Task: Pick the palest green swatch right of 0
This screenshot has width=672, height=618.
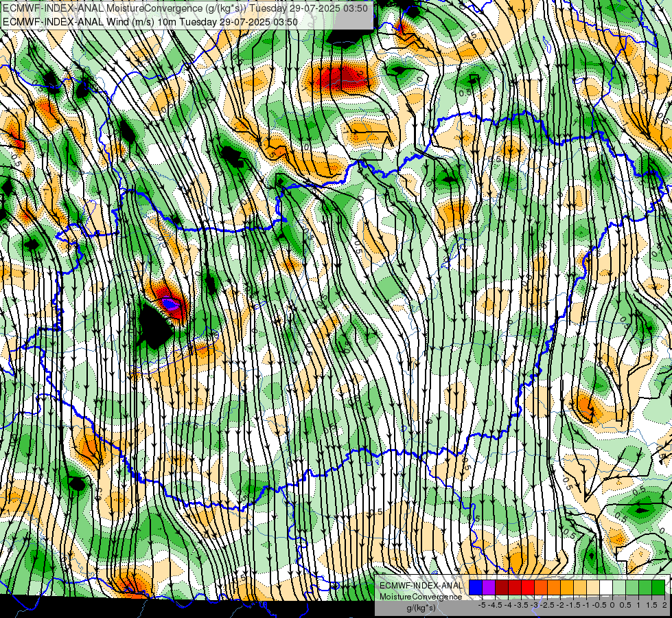Action: pos(619,587)
